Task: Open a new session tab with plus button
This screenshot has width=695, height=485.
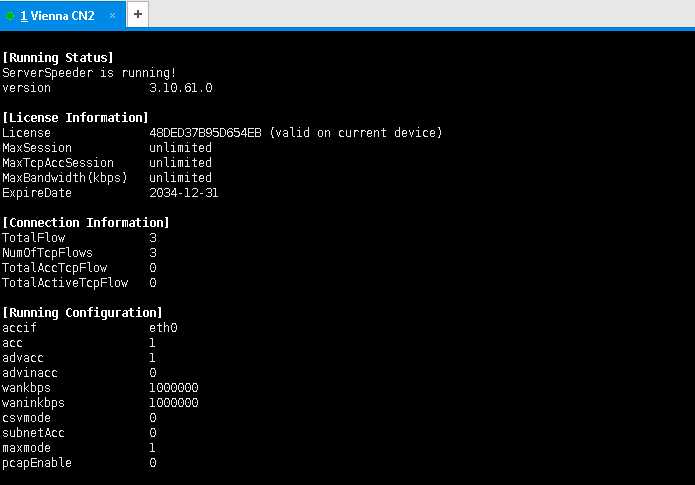Action: click(x=138, y=15)
